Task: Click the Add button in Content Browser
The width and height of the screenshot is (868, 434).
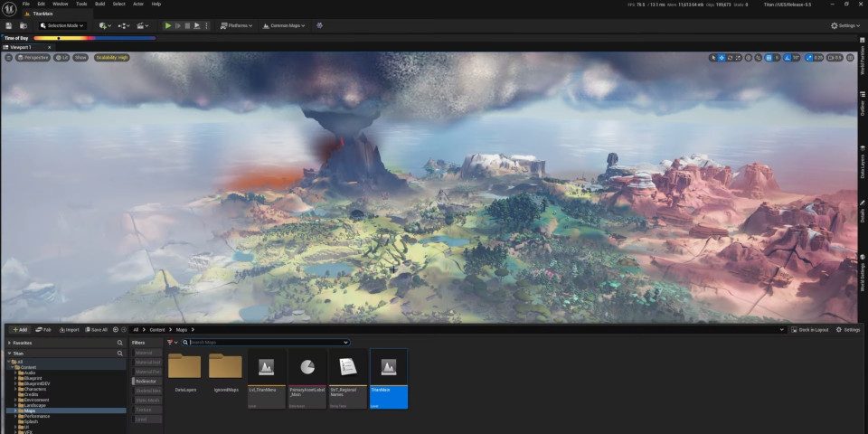Action: point(20,330)
